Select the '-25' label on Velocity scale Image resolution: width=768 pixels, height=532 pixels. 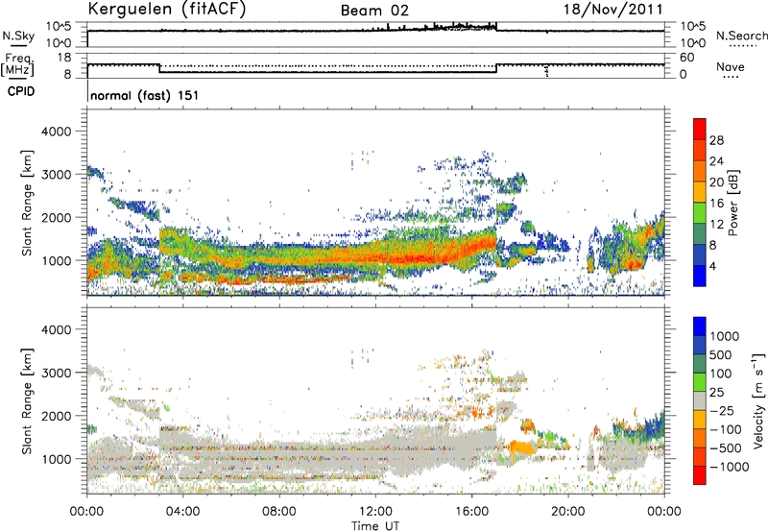722,411
